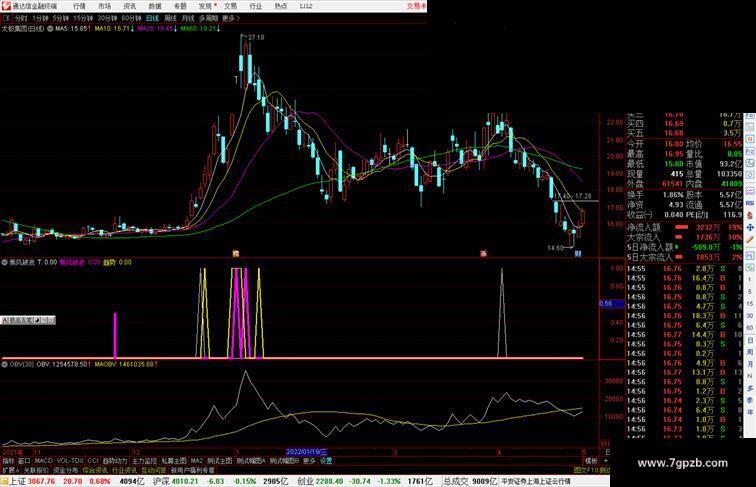Select the 30分钟 period
Viewport: 756px width, 487px height.
coord(107,18)
